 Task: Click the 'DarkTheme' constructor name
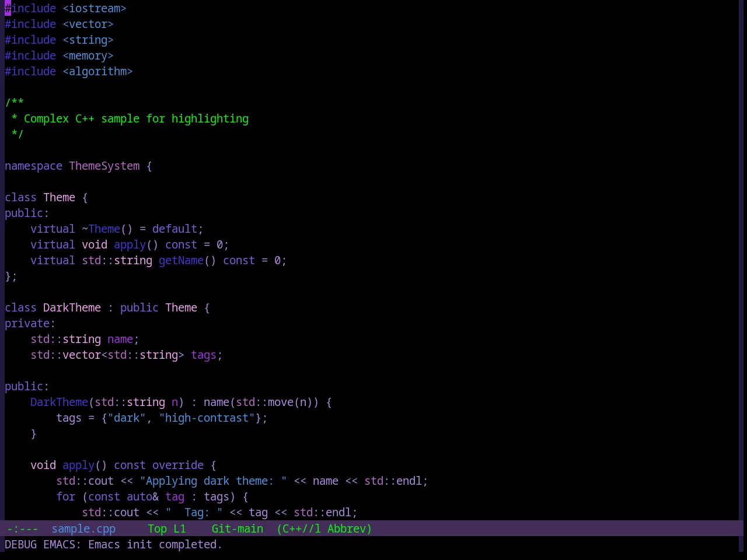click(59, 402)
